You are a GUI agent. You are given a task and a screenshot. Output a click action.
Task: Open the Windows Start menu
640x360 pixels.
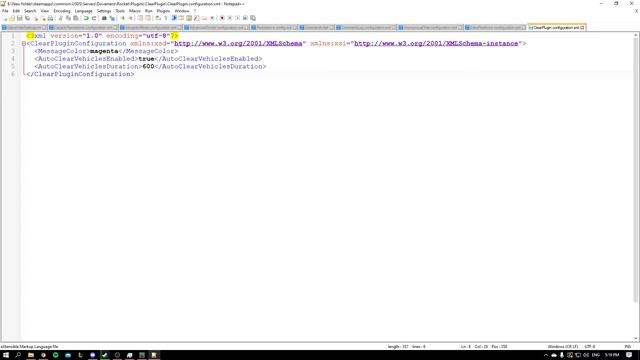(6, 355)
